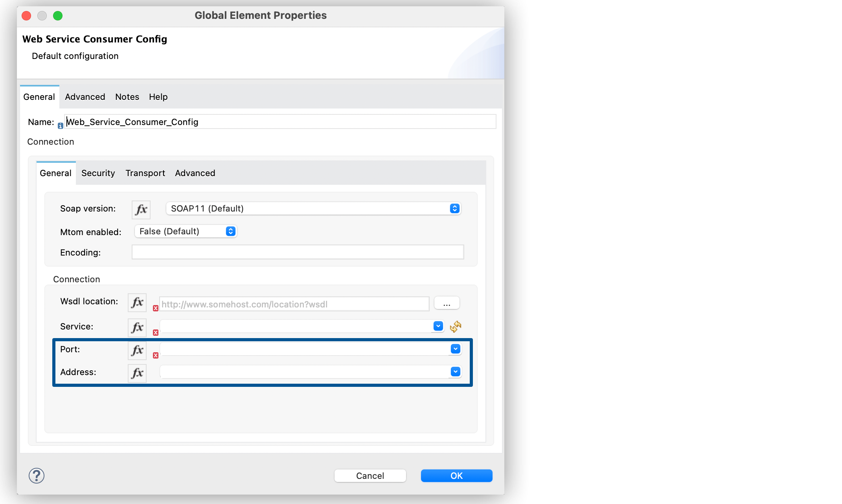Click the fx expression icon beside Soap version
The width and height of the screenshot is (842, 504).
pos(140,209)
